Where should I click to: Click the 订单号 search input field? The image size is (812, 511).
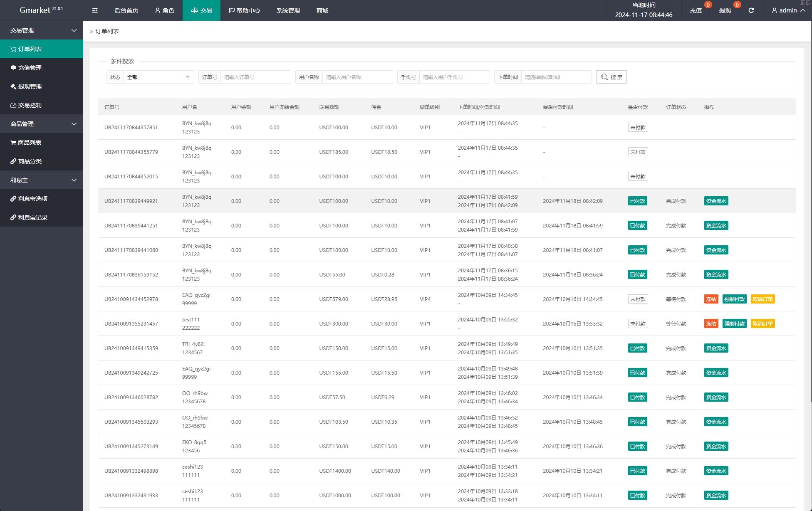pyautogui.click(x=255, y=77)
